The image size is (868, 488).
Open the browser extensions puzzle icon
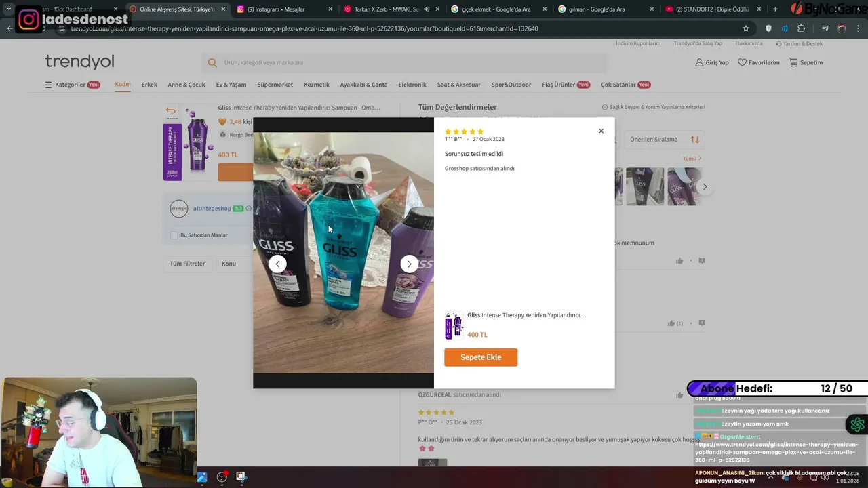(802, 28)
